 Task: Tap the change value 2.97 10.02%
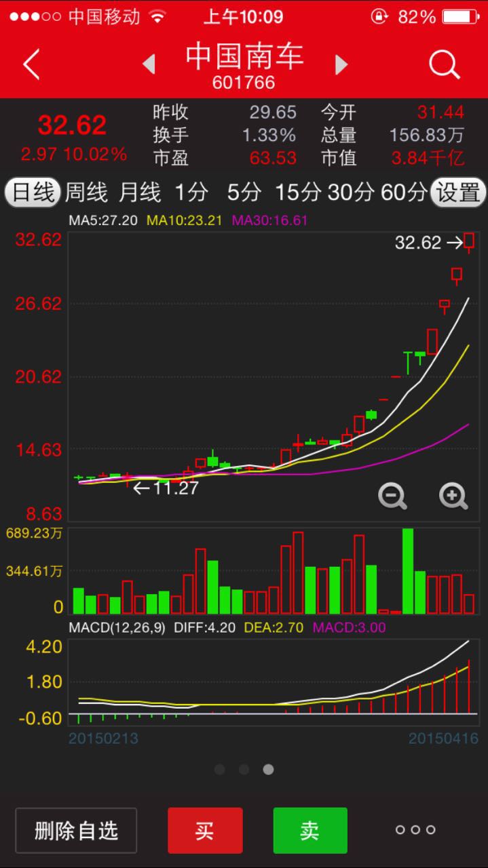pos(74,155)
